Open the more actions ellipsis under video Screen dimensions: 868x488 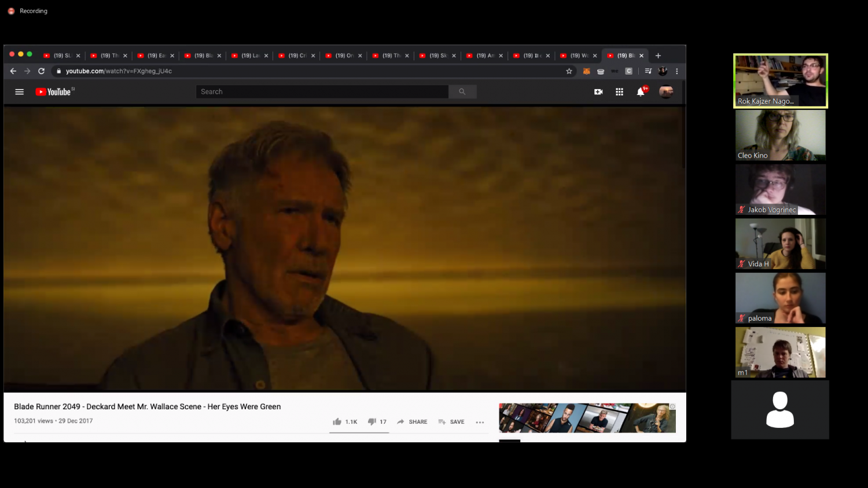pyautogui.click(x=480, y=422)
